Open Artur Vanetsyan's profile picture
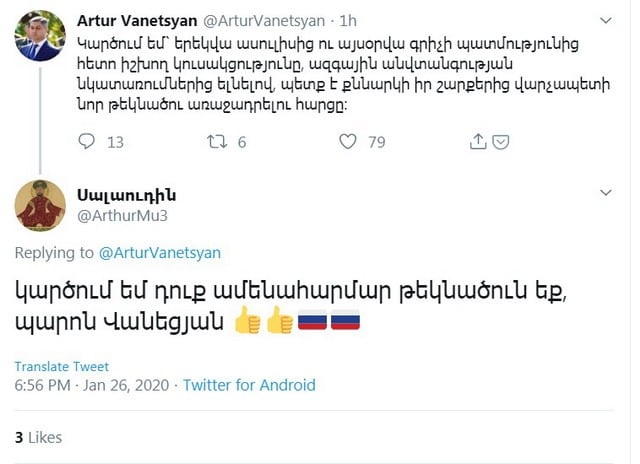 point(41,35)
